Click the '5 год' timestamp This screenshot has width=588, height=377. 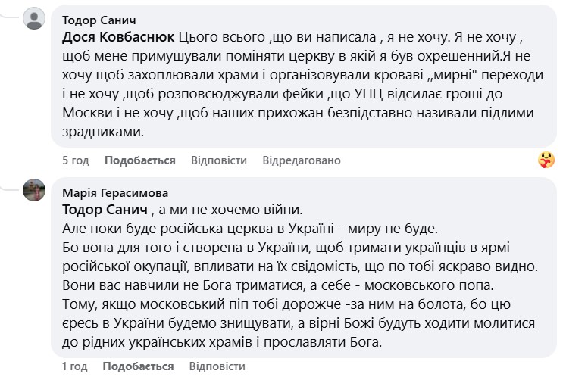tap(75, 160)
